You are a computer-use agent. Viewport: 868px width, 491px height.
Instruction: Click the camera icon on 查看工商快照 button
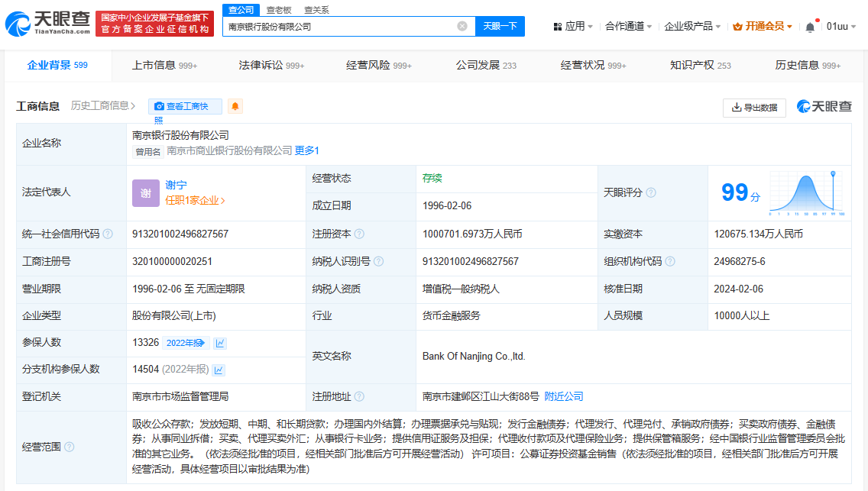(159, 106)
